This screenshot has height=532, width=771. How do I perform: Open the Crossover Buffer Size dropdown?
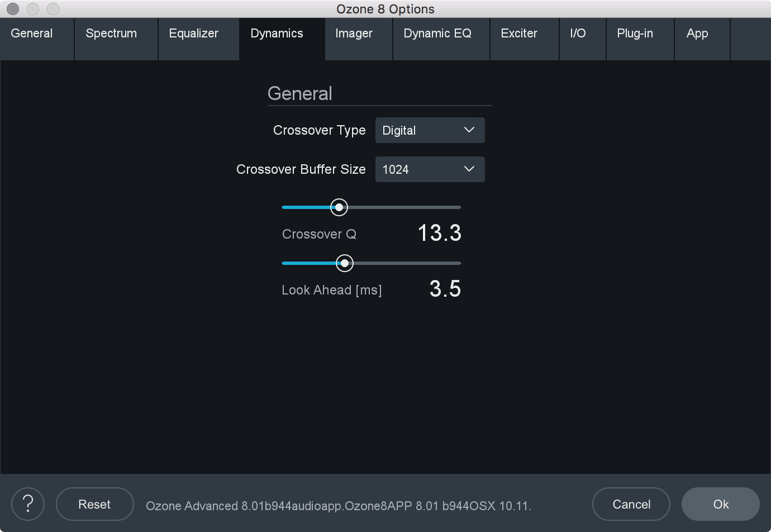tap(430, 169)
